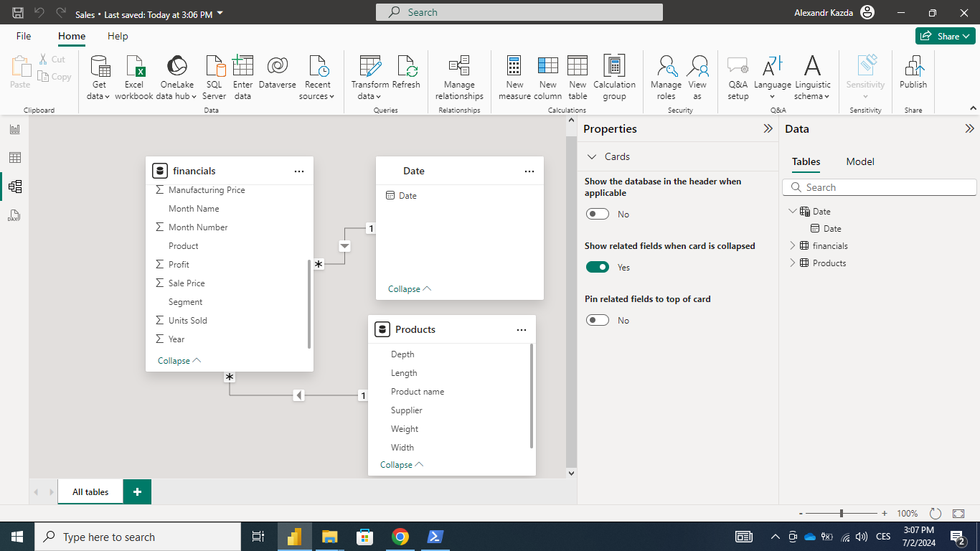
Task: Switch to Report view in sidebar
Action: 14,129
